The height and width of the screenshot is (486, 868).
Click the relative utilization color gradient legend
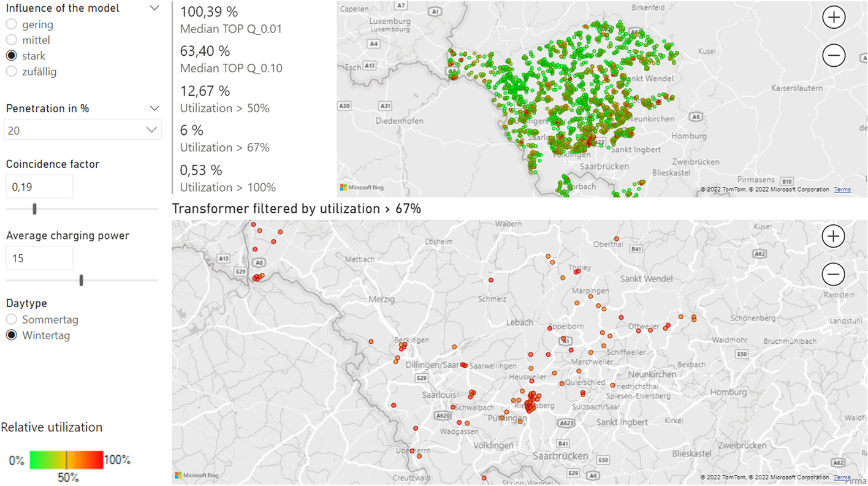66,460
